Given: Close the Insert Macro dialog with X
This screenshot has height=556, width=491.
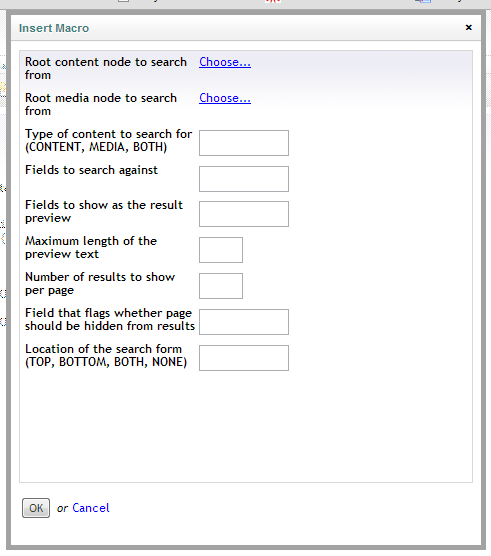Looking at the screenshot, I should 468,27.
